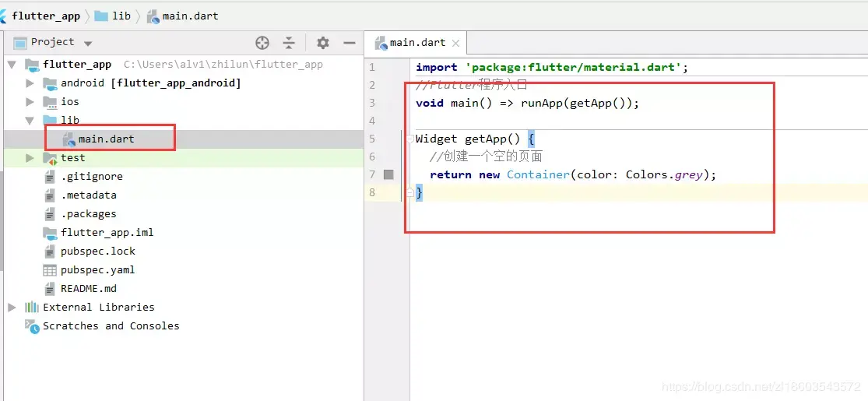The height and width of the screenshot is (401, 868).
Task: Fold getApp function at line 5 gutter marker
Action: (x=410, y=139)
